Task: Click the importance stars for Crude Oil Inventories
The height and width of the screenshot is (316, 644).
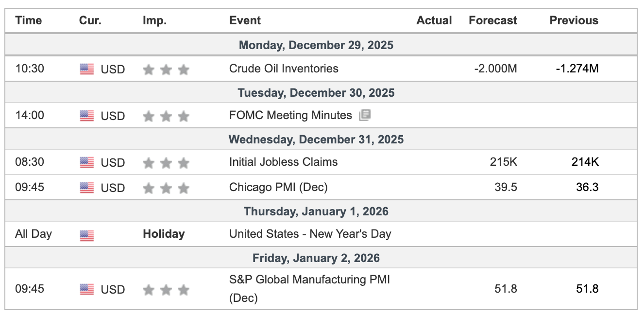Action: coord(166,69)
